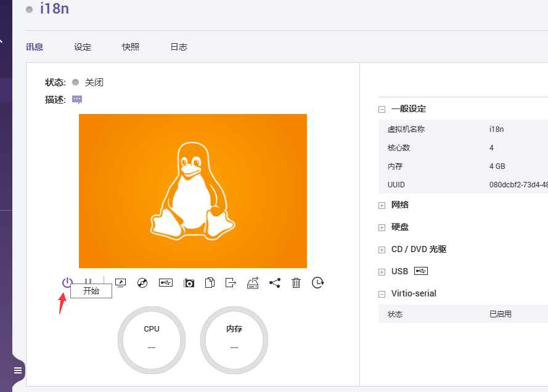
Task: Collapse the Virtio-serial section
Action: click(x=382, y=294)
